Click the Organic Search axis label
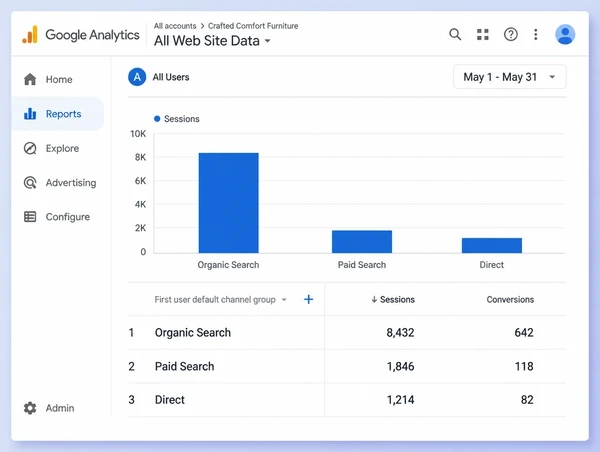The height and width of the screenshot is (452, 600). click(228, 265)
